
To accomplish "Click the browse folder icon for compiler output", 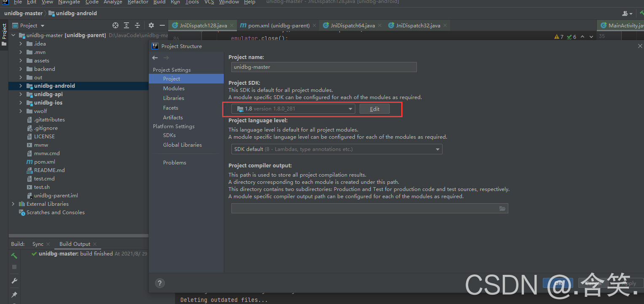I will tap(502, 208).
